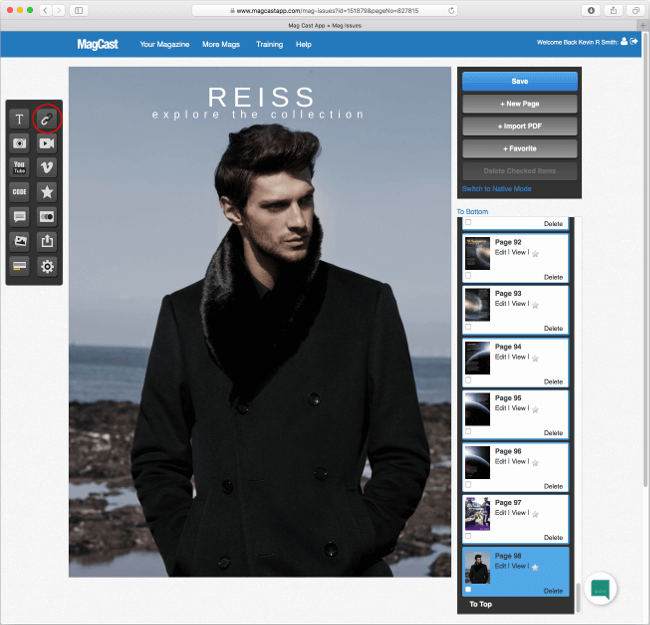Select the Text tool in the toolbox
Screen dimensions: 650x625
(x=20, y=119)
